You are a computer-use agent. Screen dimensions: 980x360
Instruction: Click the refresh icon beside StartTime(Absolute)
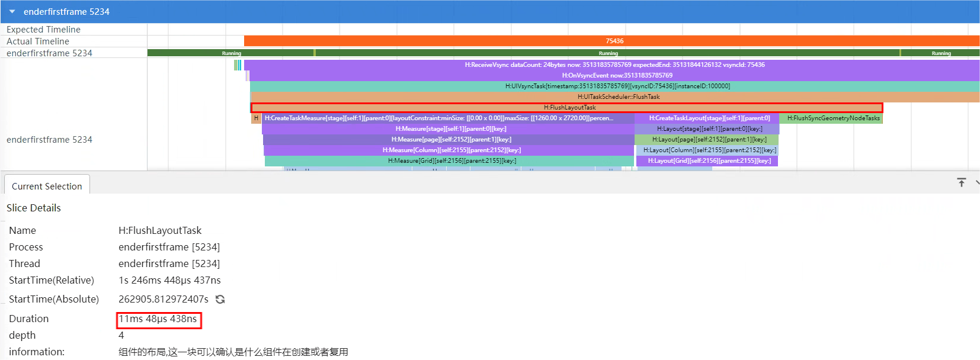pyautogui.click(x=220, y=300)
